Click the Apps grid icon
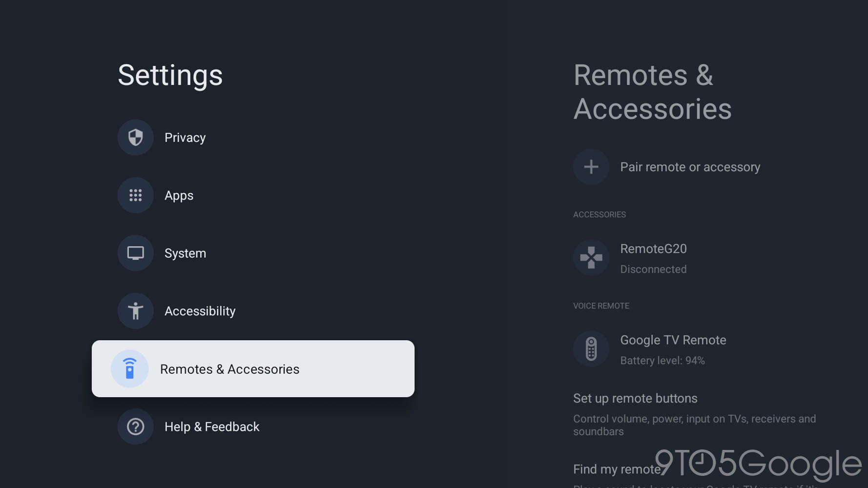This screenshot has height=488, width=868. click(x=135, y=195)
